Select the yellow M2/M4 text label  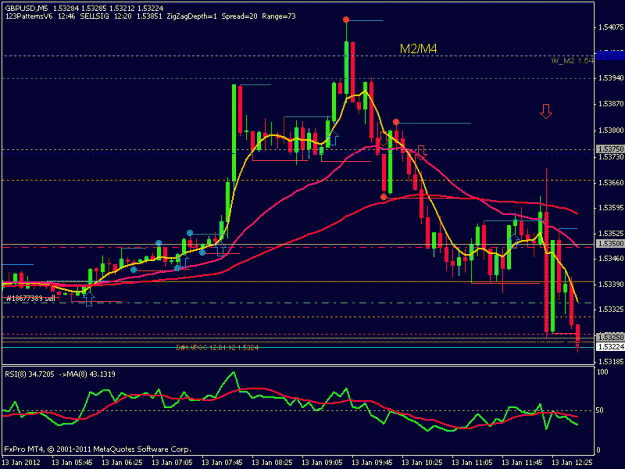tap(418, 49)
